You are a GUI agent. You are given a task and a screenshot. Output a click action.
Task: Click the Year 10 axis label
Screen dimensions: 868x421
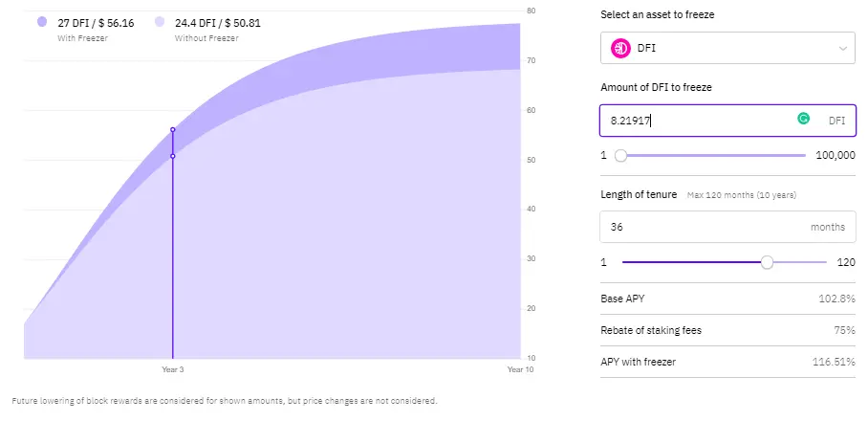[520, 369]
